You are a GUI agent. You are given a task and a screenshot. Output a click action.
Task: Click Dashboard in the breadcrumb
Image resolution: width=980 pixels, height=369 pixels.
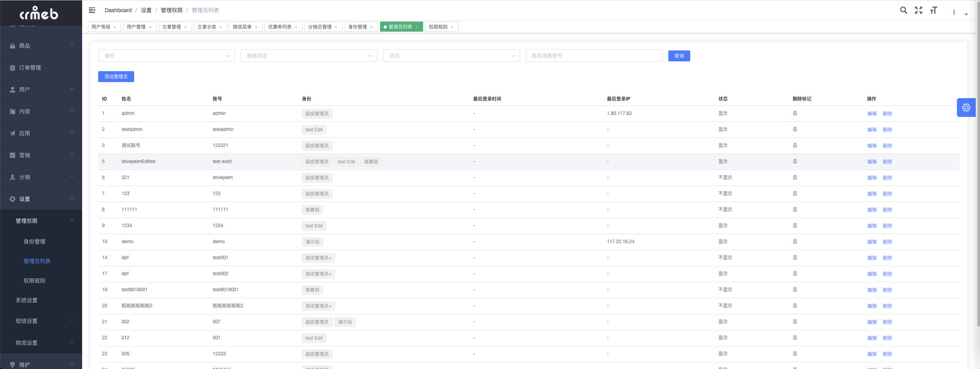pyautogui.click(x=118, y=10)
